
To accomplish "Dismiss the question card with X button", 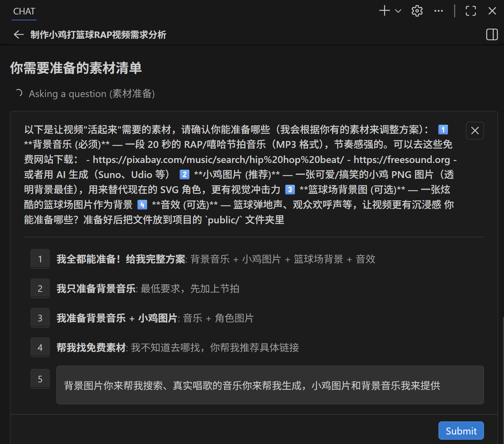I will click(x=475, y=131).
